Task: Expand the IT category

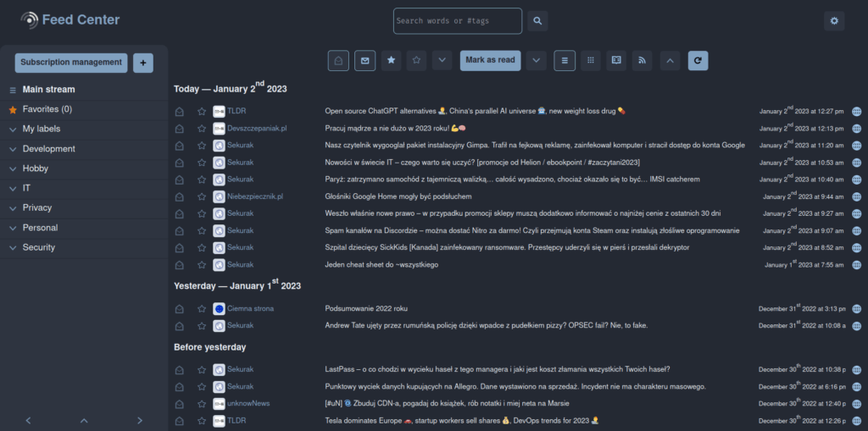Action: click(13, 189)
